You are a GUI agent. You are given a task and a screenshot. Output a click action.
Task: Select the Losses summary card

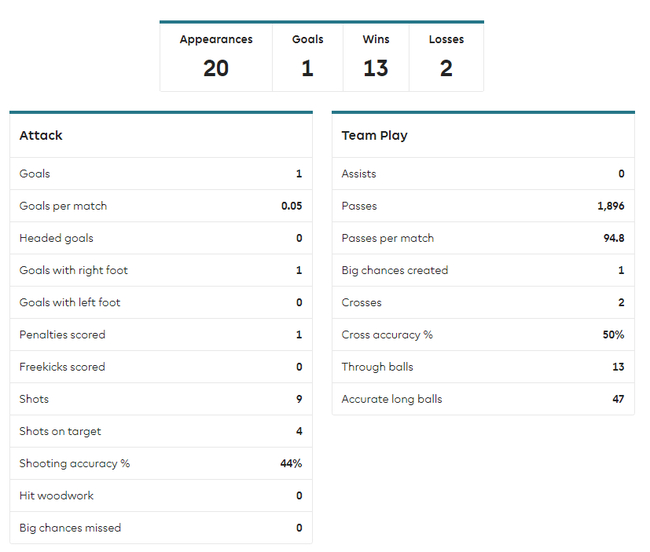pyautogui.click(x=446, y=56)
